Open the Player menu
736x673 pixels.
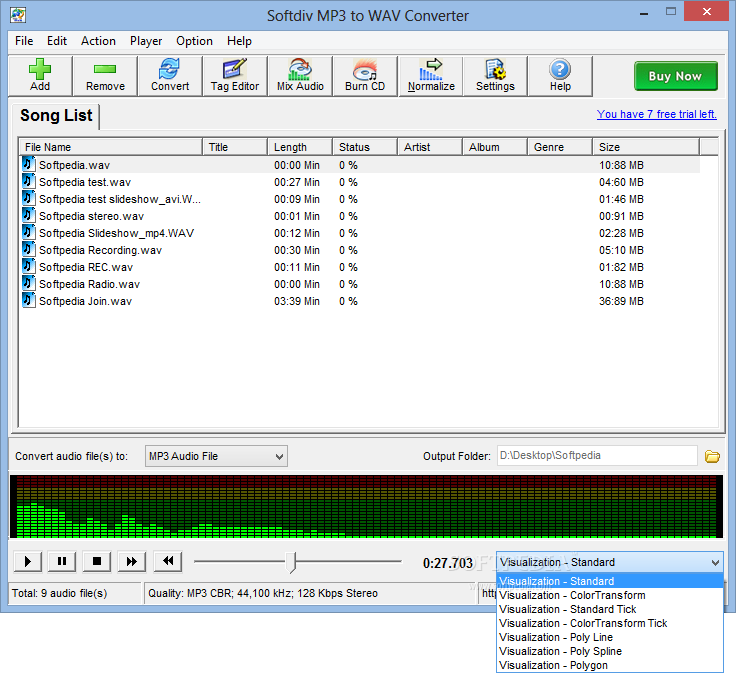[146, 41]
